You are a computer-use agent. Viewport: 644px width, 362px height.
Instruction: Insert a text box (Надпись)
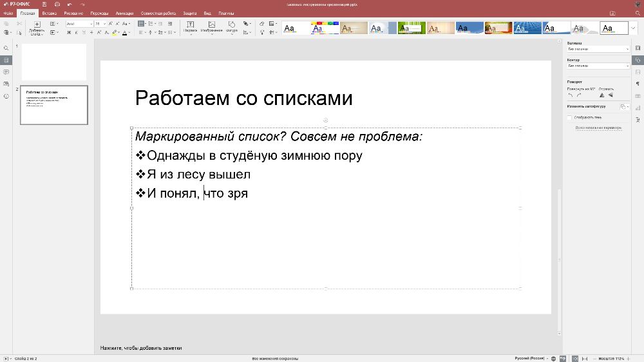tap(190, 26)
